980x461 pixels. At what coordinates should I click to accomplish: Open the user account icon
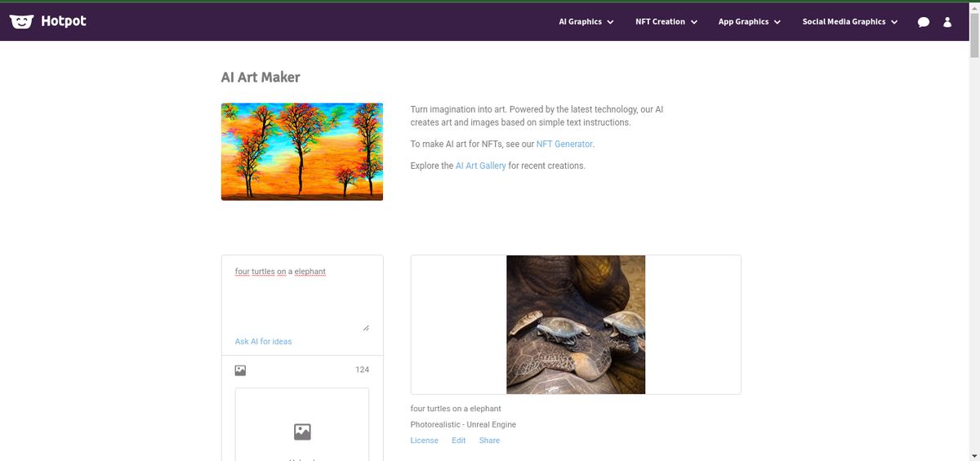(x=947, y=22)
